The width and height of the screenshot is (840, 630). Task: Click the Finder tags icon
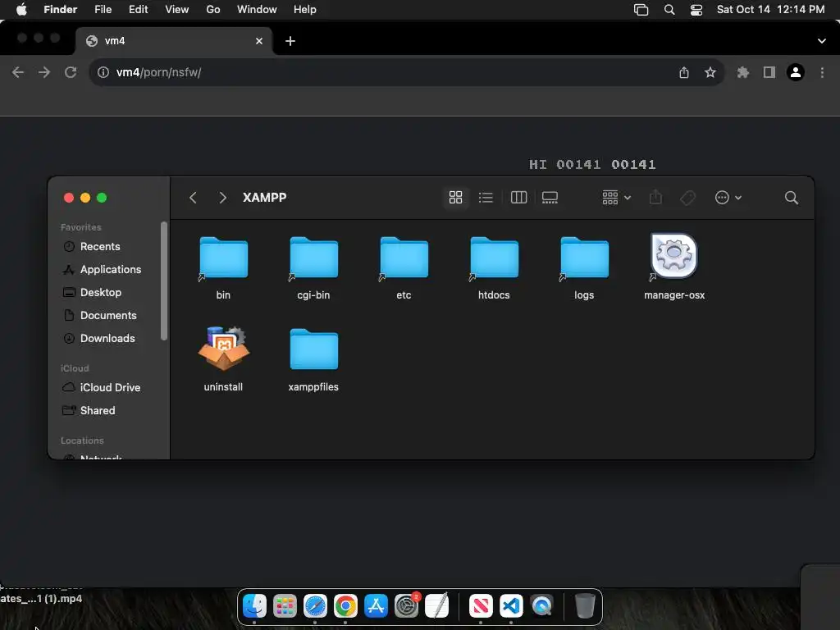(x=688, y=198)
